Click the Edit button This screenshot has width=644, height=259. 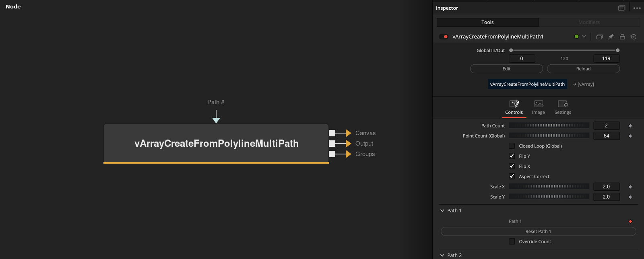coord(506,69)
